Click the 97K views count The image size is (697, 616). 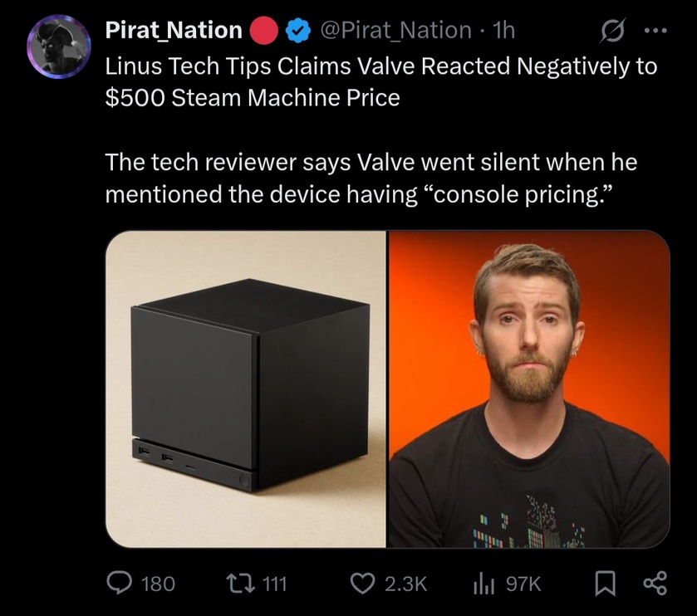523,584
